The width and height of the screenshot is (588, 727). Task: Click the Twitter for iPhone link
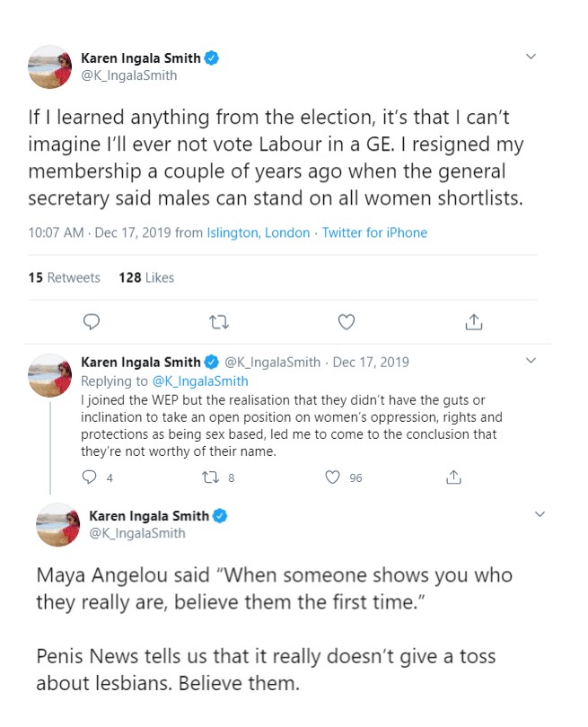[x=374, y=232]
